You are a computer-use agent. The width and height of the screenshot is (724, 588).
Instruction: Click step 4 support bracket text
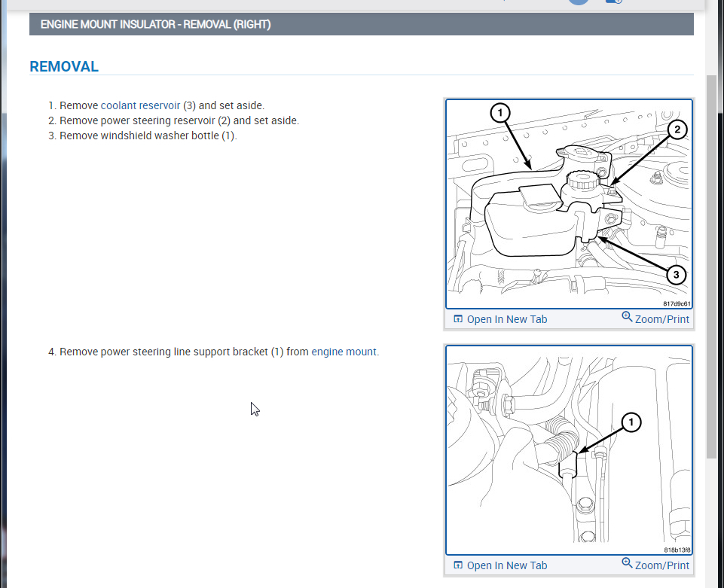(219, 352)
